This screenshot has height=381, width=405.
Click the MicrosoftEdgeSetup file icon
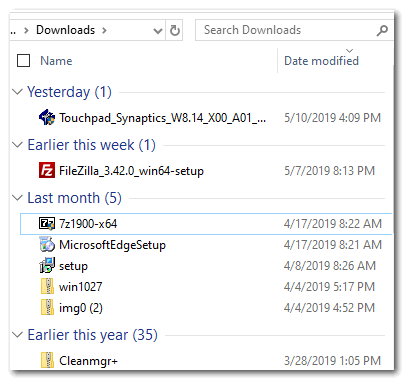[47, 244]
